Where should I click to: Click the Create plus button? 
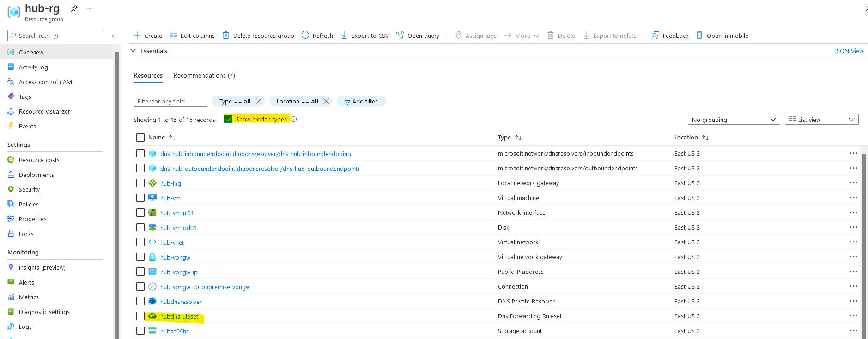pyautogui.click(x=148, y=36)
